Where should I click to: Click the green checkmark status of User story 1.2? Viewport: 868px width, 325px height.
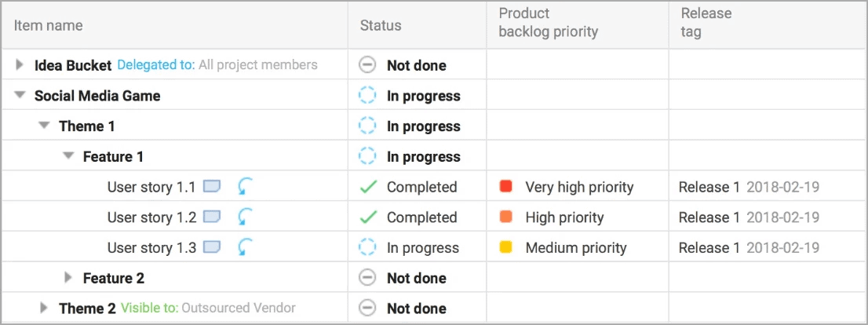coord(367,217)
